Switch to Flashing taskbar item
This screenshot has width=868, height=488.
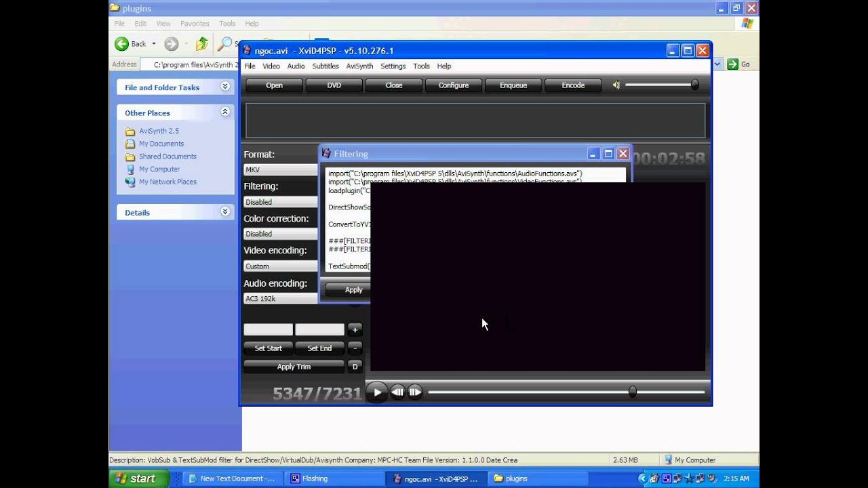click(x=336, y=479)
